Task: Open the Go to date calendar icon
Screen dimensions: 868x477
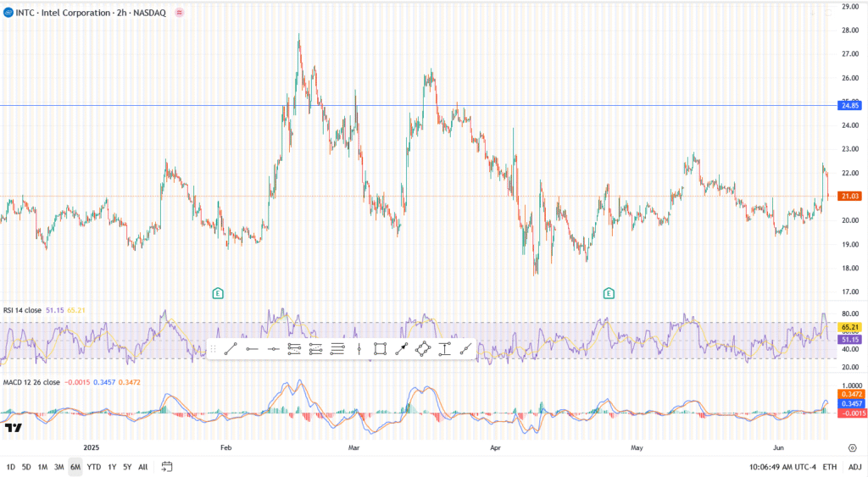Action: [167, 467]
